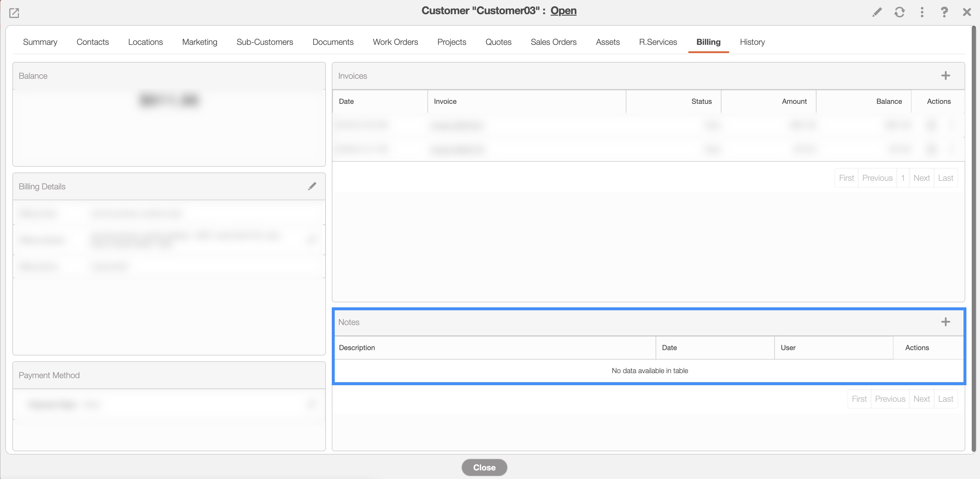Add a new note with plus icon
This screenshot has width=980, height=479.
(945, 322)
